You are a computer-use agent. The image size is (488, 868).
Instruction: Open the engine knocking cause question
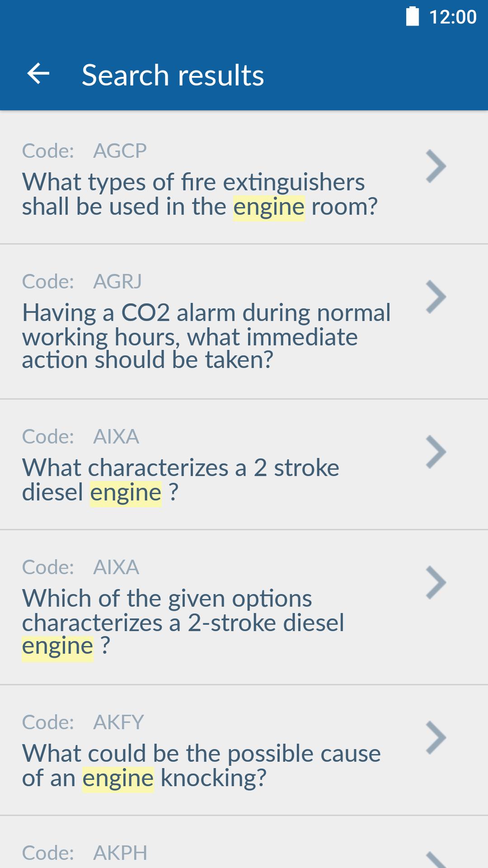pos(201,765)
